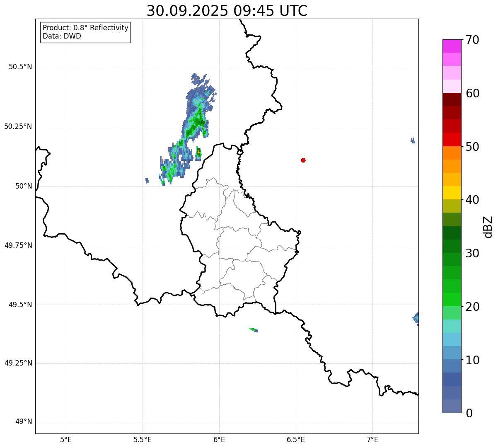This screenshot has height=448, width=498.
Task: Click the 49.5°N latitude label
Action: [20, 305]
